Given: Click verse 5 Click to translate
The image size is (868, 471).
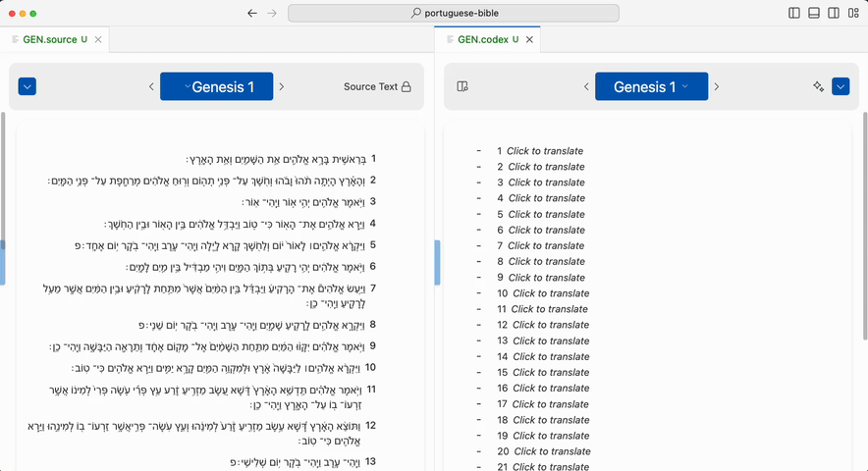Looking at the screenshot, I should pyautogui.click(x=546, y=214).
